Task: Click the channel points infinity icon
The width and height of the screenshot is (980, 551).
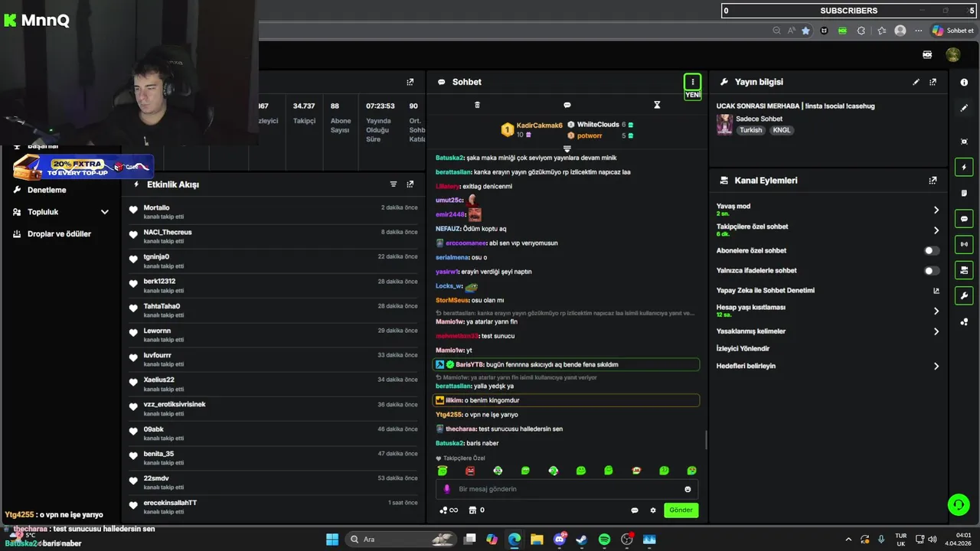Action: (449, 510)
